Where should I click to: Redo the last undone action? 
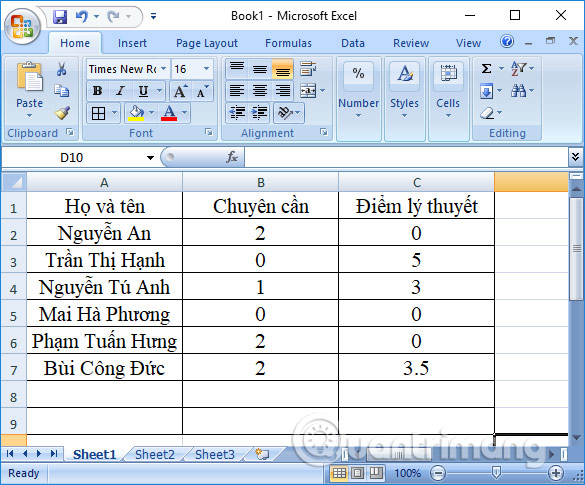tap(113, 16)
